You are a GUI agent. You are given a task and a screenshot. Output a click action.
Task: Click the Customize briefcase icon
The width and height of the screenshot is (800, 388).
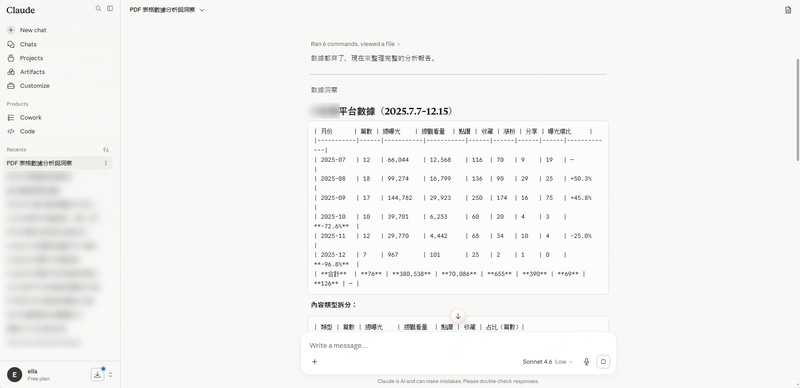point(11,86)
